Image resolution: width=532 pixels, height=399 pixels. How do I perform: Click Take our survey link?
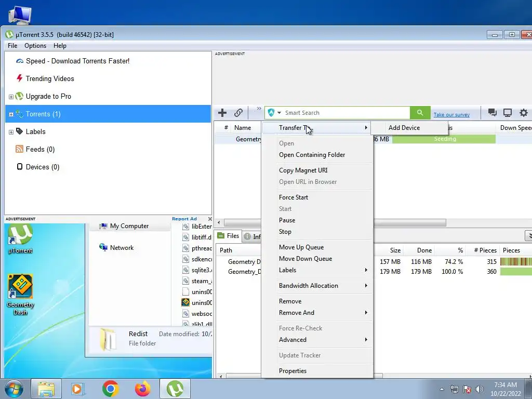coord(451,115)
